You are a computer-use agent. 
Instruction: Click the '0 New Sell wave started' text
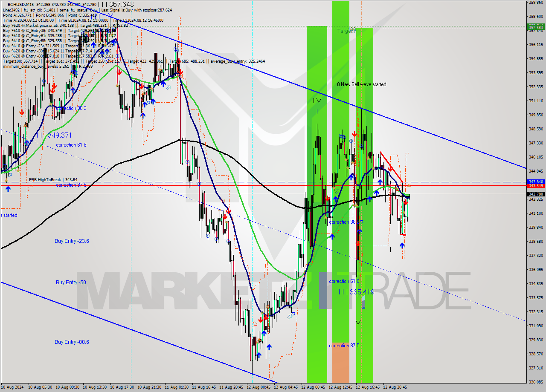tap(362, 84)
